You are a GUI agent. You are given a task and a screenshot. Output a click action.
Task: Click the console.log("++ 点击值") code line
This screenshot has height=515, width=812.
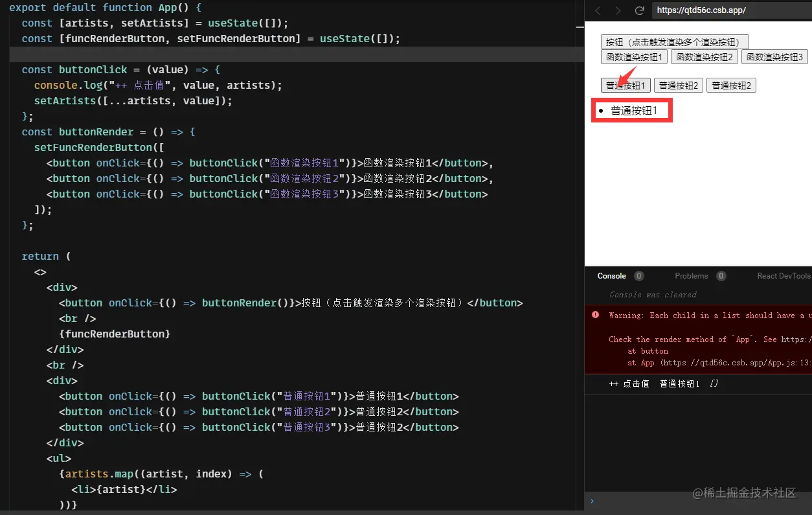click(159, 86)
